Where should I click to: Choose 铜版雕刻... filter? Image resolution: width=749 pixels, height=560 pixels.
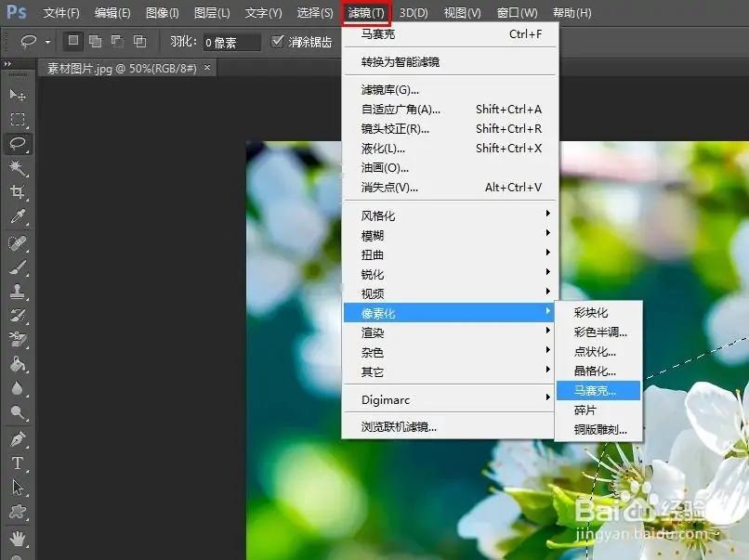pyautogui.click(x=598, y=429)
